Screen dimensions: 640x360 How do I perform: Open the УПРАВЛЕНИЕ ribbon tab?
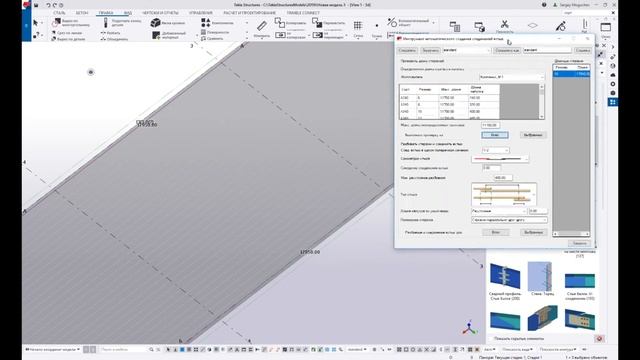[201, 13]
